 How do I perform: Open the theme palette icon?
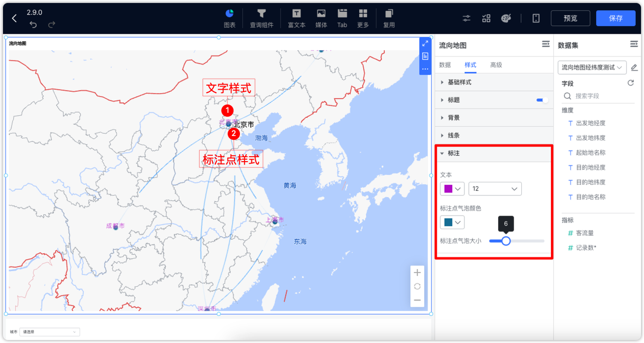506,18
